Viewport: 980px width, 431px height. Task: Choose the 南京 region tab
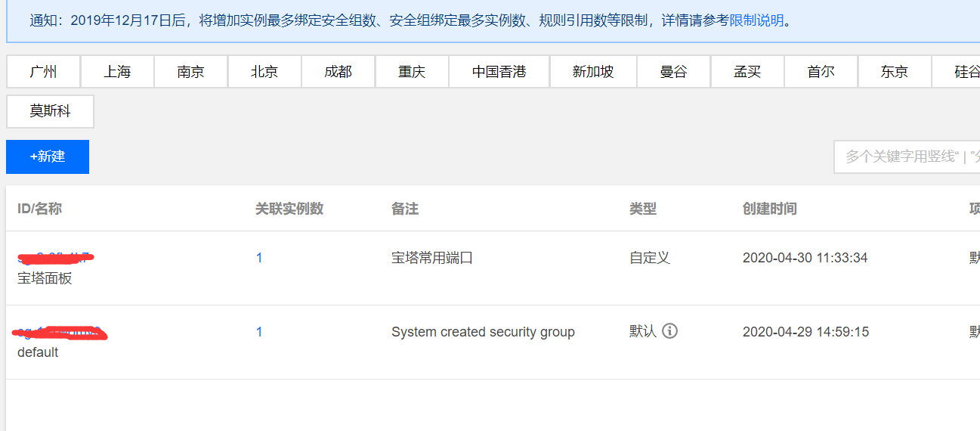click(x=190, y=72)
